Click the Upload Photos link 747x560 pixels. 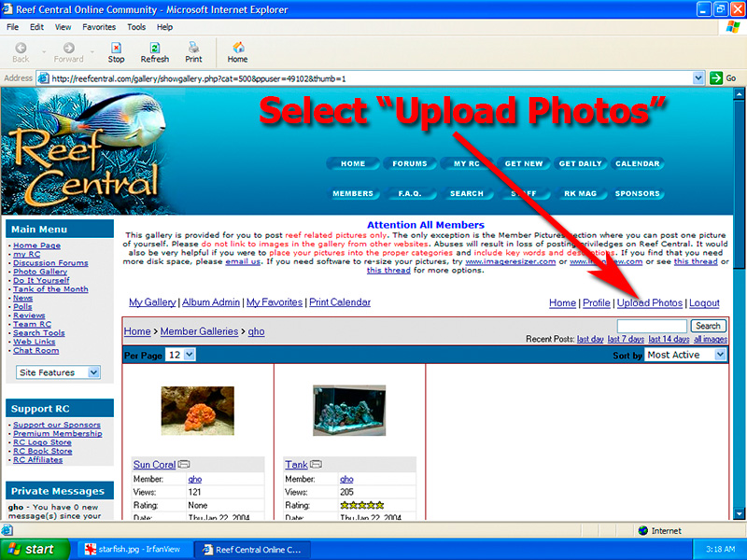(x=650, y=302)
